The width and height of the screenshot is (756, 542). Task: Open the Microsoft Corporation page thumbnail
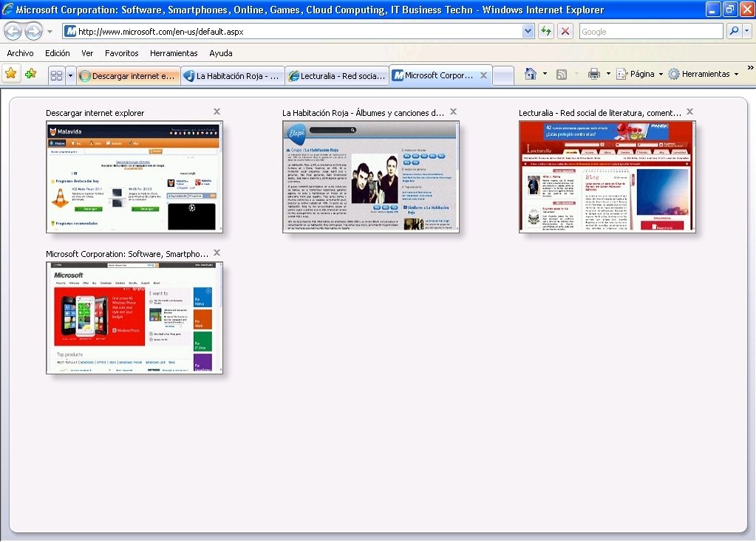[134, 318]
